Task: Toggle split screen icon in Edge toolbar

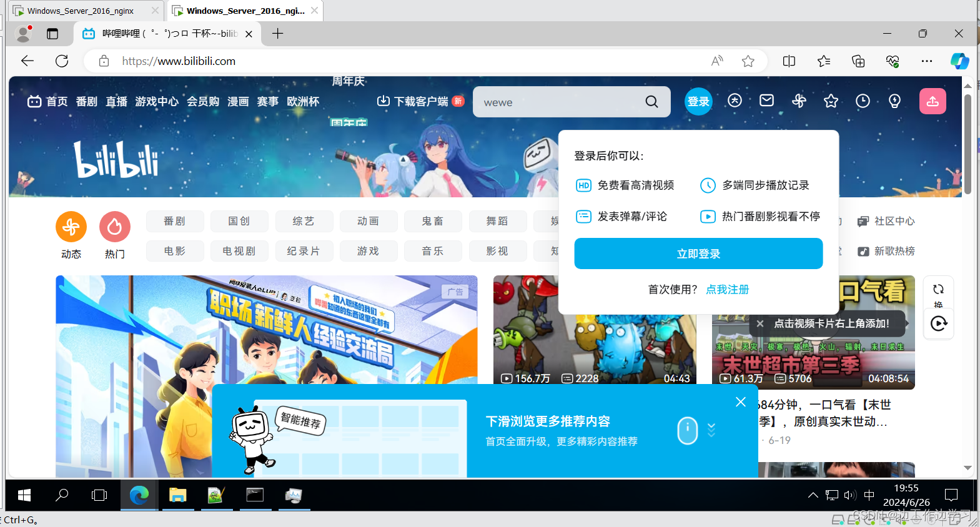Action: 789,61
